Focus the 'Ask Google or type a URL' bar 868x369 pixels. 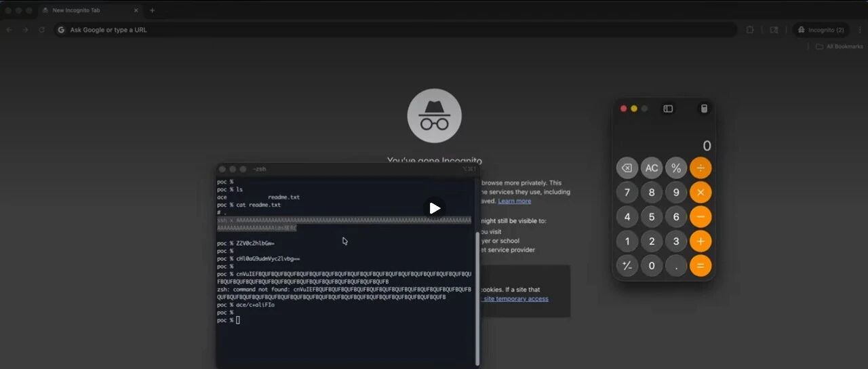(x=395, y=30)
